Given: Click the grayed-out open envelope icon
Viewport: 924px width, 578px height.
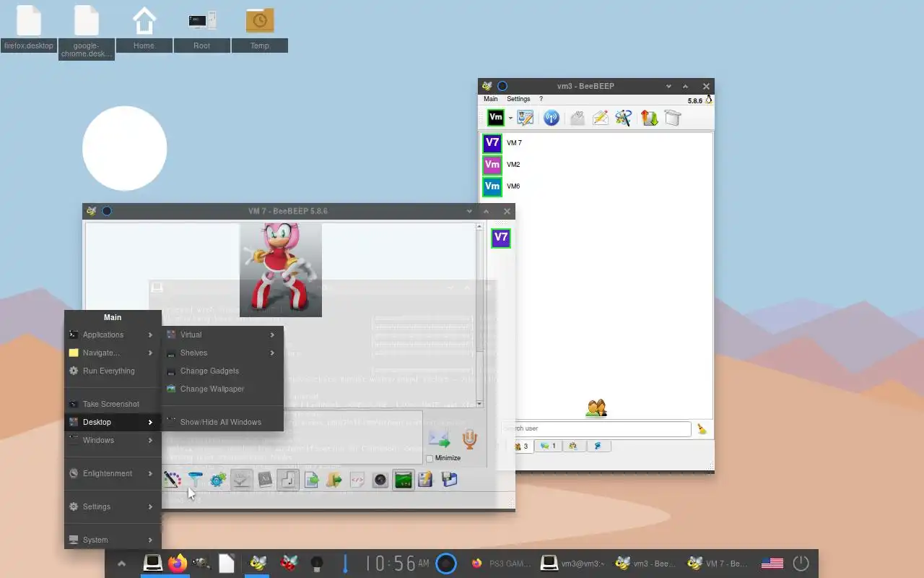Looking at the screenshot, I should [577, 118].
